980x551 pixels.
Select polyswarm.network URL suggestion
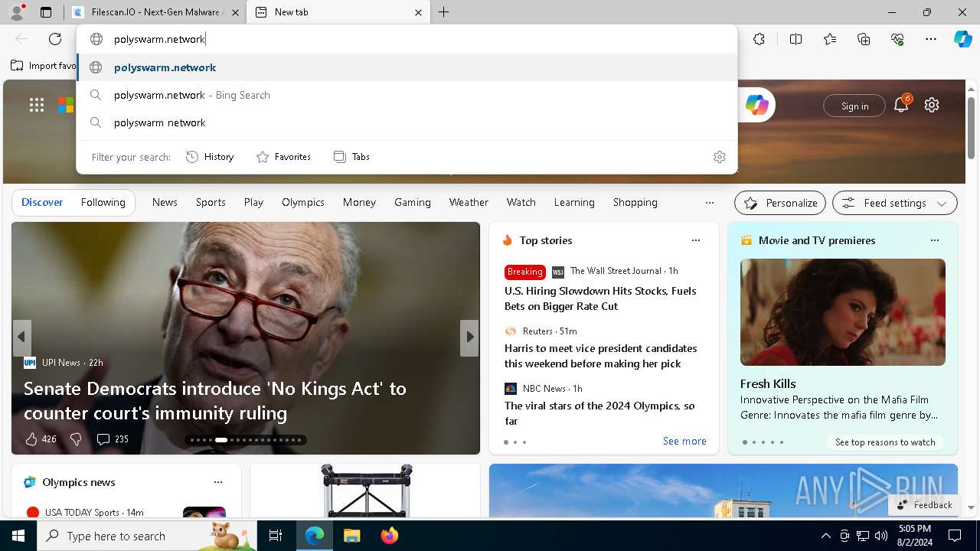(x=407, y=67)
